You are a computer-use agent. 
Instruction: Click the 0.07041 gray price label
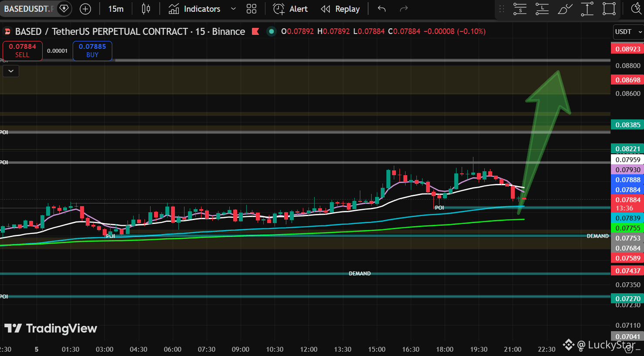[x=628, y=336]
